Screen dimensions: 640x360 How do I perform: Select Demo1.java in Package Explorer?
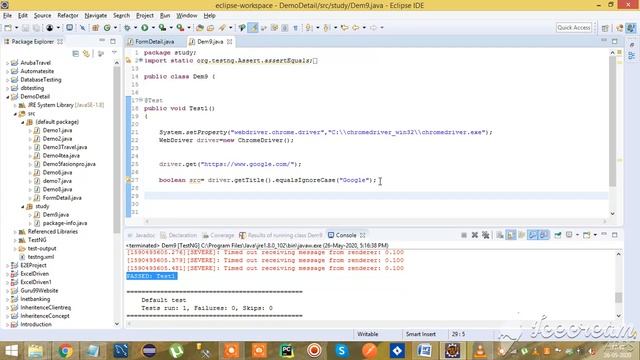[57, 130]
